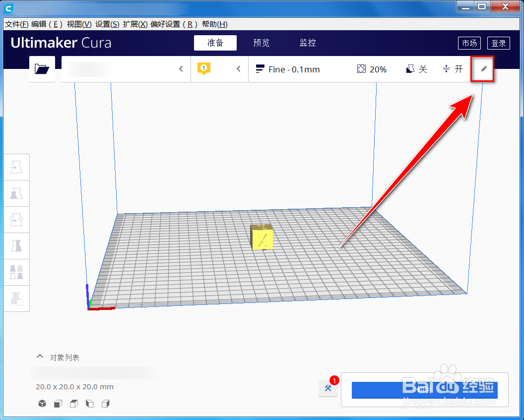Click the adhesion setting showing 开
This screenshot has width=524, height=420.
pos(453,69)
